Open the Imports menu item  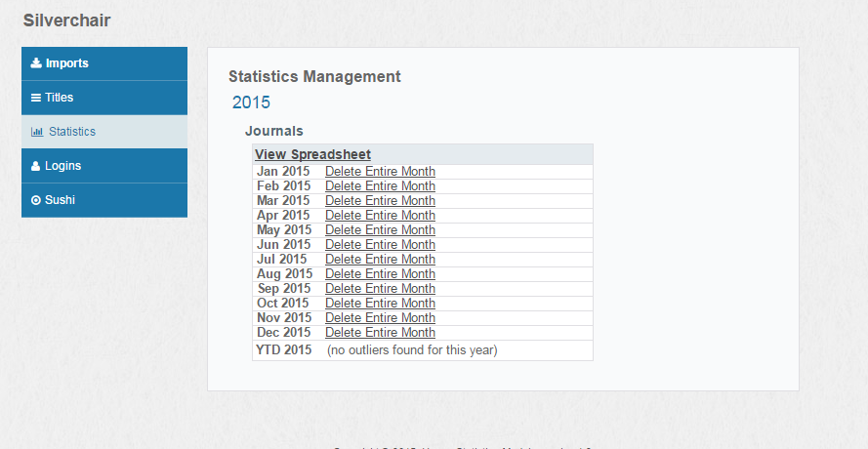(x=104, y=63)
